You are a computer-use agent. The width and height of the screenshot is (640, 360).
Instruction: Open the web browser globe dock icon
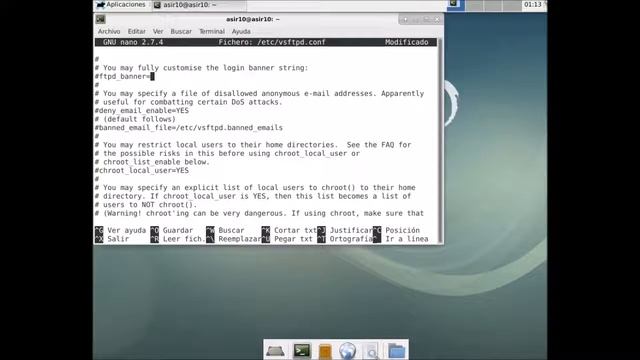click(347, 351)
